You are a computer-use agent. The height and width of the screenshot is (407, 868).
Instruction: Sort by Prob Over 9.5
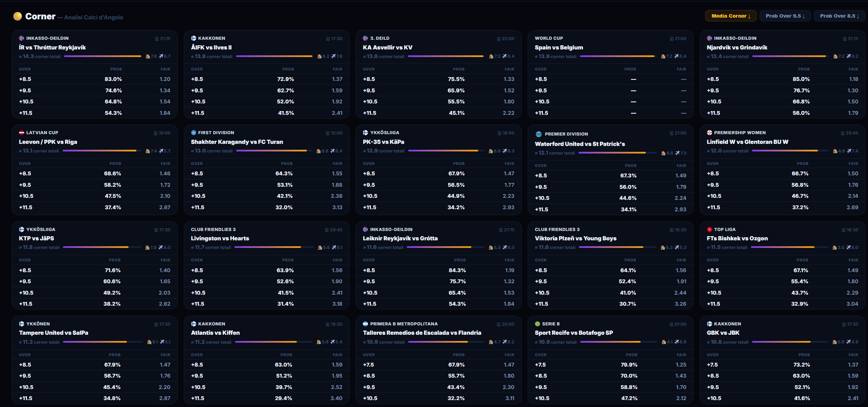click(x=785, y=16)
